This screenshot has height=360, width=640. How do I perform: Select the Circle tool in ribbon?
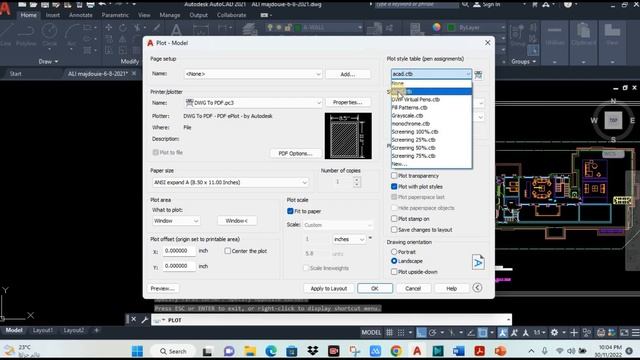click(x=49, y=34)
